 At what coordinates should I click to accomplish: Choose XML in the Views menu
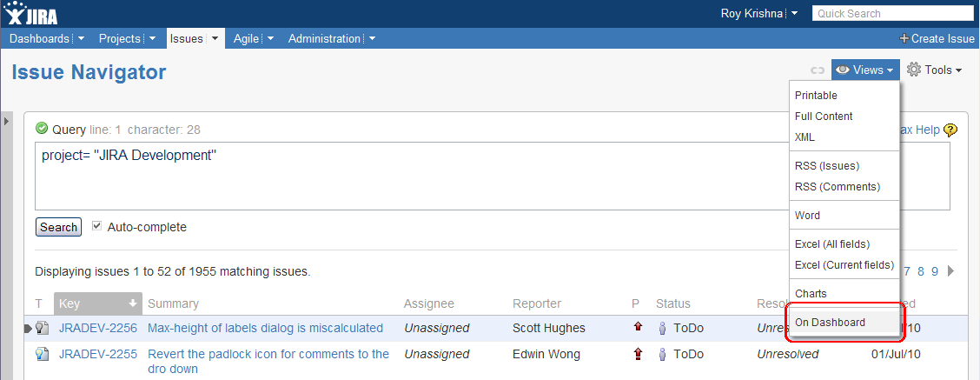805,137
